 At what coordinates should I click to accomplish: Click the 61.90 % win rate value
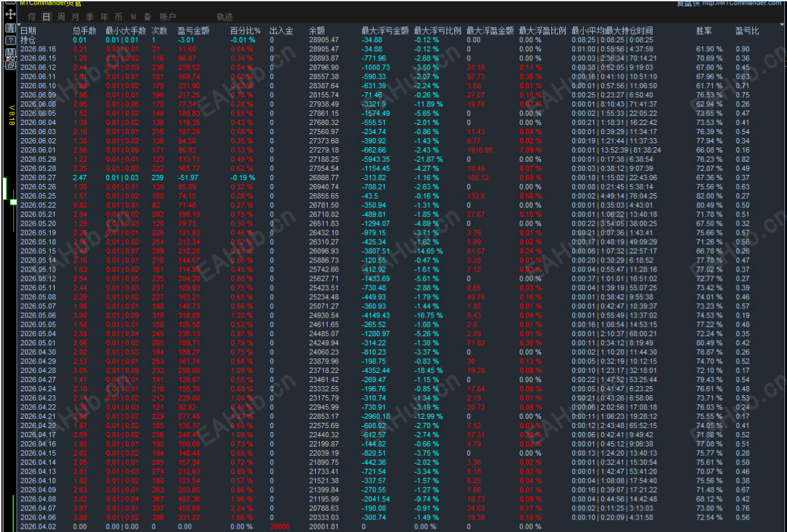(x=709, y=49)
